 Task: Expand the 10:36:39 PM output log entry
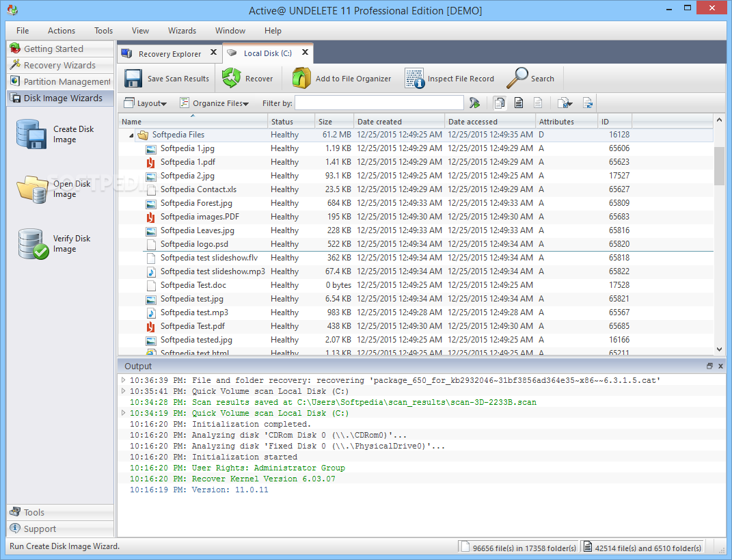(123, 380)
